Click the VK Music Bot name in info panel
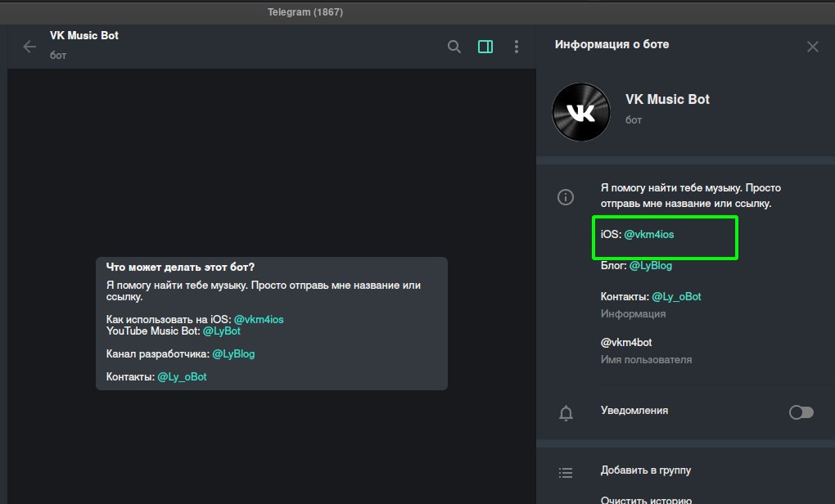Image resolution: width=835 pixels, height=504 pixels. coord(667,100)
